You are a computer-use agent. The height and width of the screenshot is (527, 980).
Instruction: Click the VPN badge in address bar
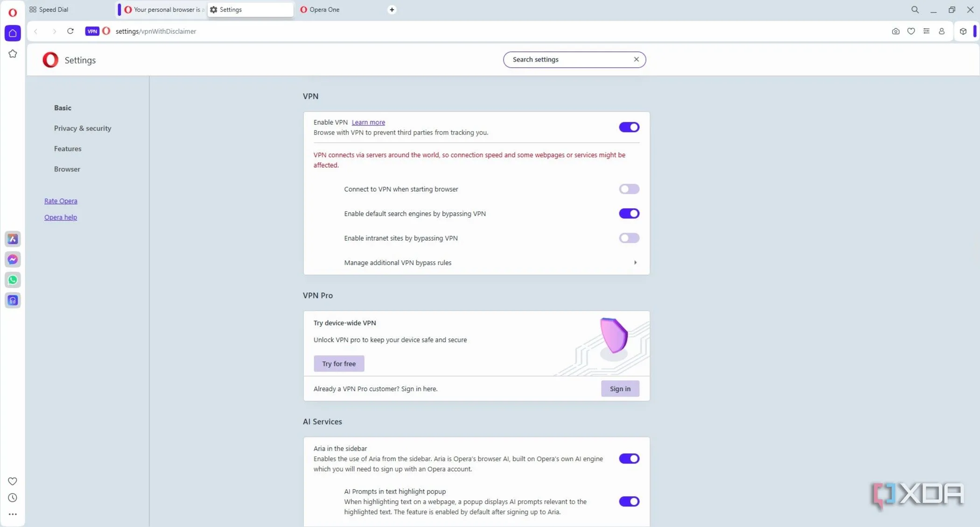pyautogui.click(x=92, y=31)
